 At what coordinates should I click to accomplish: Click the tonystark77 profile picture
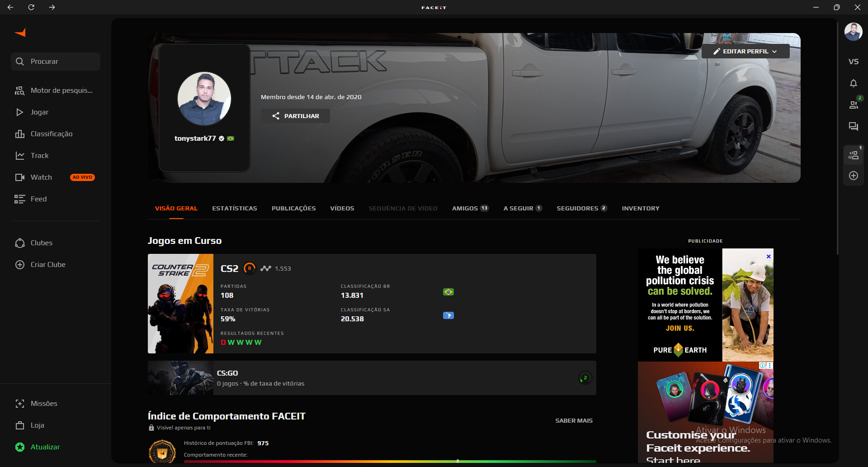pyautogui.click(x=204, y=99)
